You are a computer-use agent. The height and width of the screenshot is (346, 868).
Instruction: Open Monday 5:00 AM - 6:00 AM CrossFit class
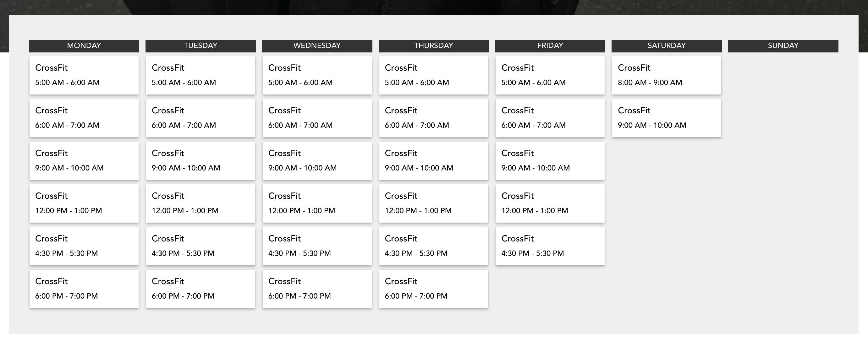click(84, 75)
